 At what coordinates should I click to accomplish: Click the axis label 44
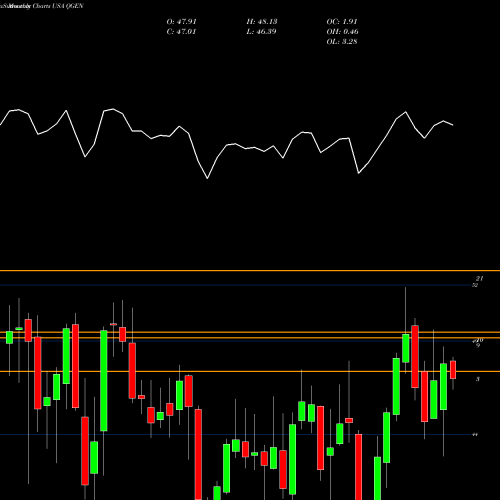475,435
